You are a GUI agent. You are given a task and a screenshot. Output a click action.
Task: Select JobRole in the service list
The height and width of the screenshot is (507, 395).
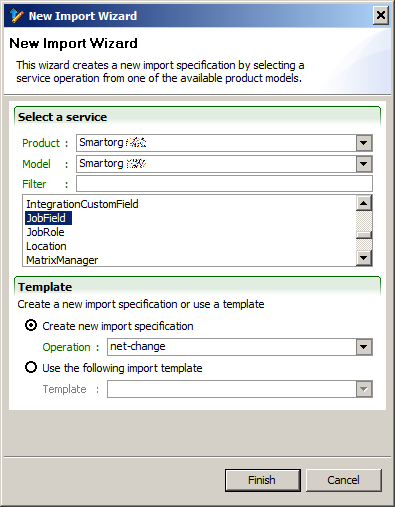pyautogui.click(x=45, y=232)
